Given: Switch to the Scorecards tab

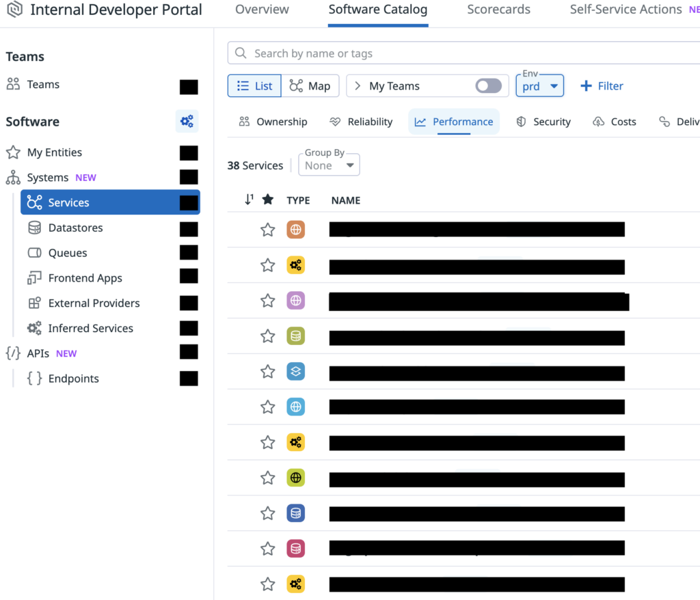Looking at the screenshot, I should point(498,10).
